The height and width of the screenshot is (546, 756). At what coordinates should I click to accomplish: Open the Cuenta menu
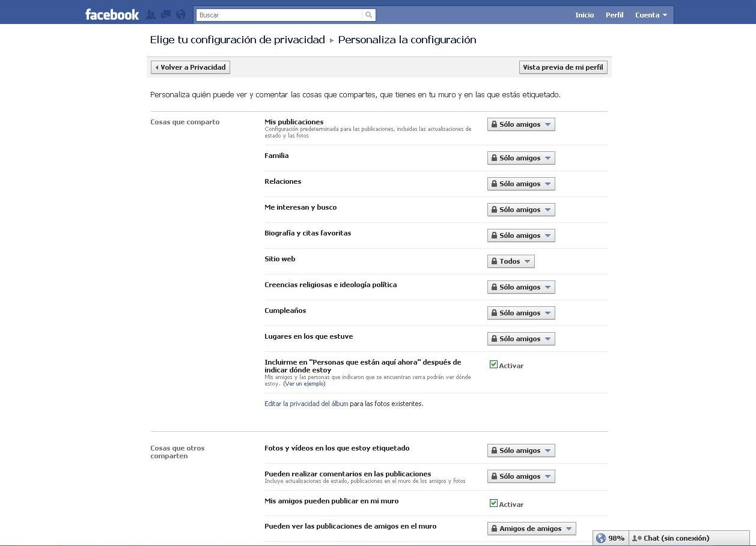click(x=651, y=15)
